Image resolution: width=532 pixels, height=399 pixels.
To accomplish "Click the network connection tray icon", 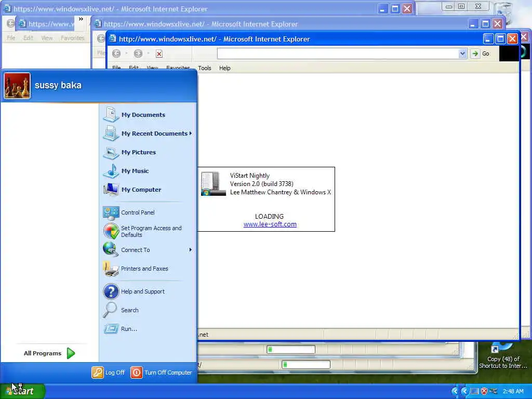I will pos(494,391).
